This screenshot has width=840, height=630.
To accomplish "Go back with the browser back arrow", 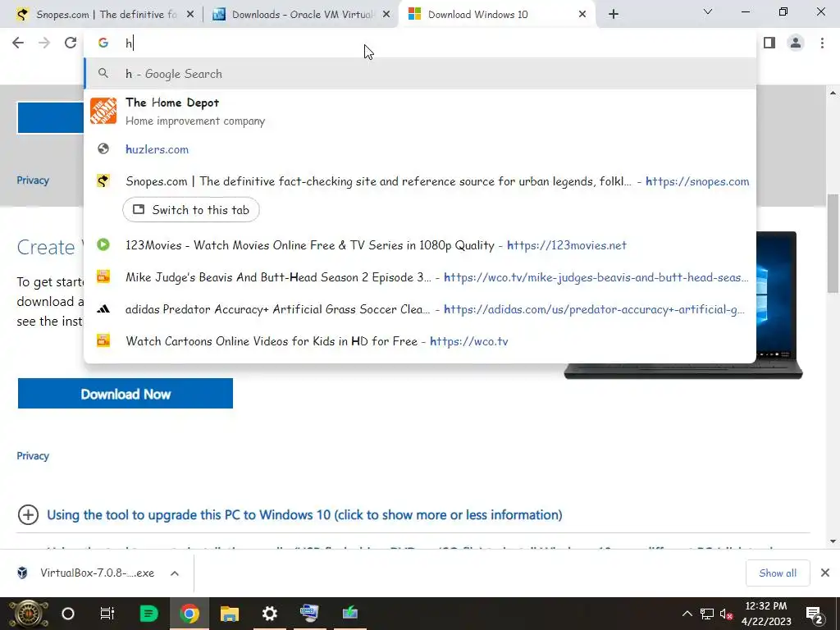I will (18, 43).
